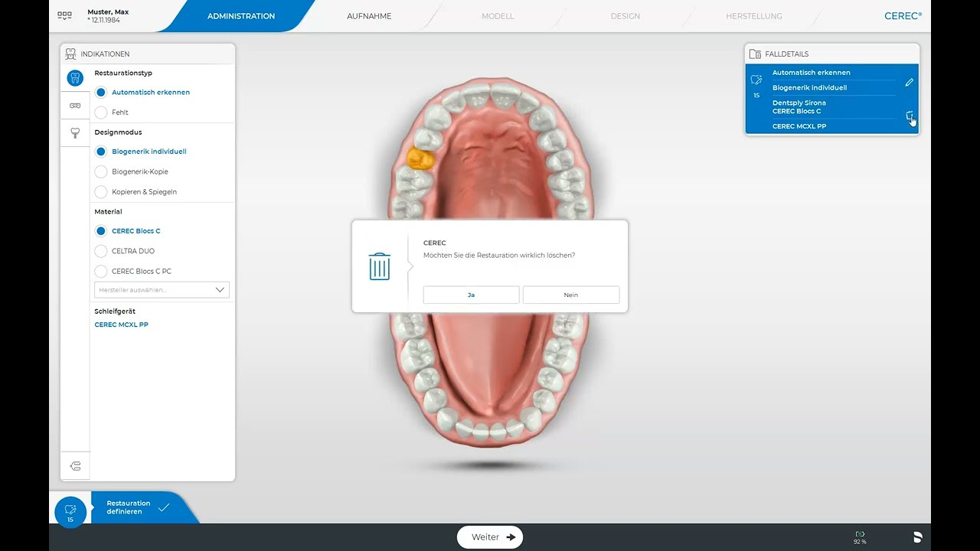This screenshot has height=551, width=980.
Task: Click the large trash can icon in the dialog
Action: [380, 266]
